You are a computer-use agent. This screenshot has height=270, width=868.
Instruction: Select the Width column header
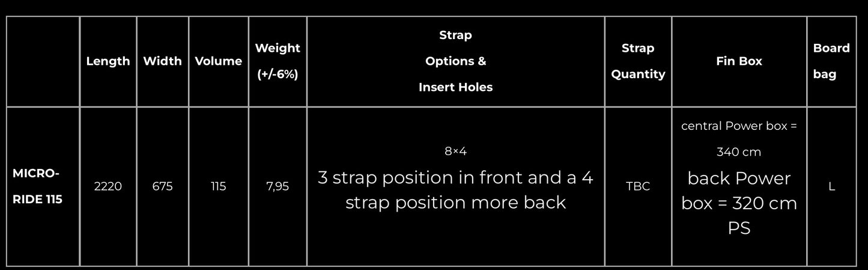click(x=162, y=61)
